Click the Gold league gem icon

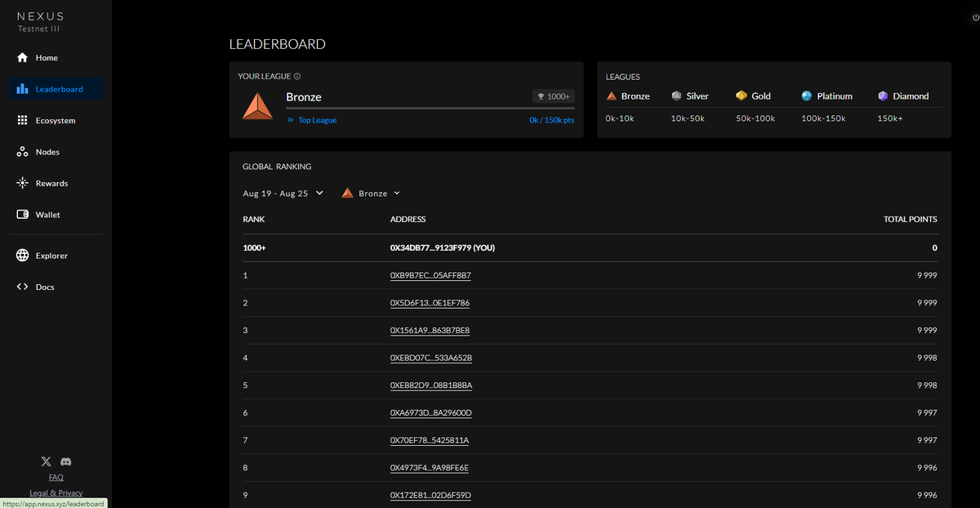click(x=742, y=96)
